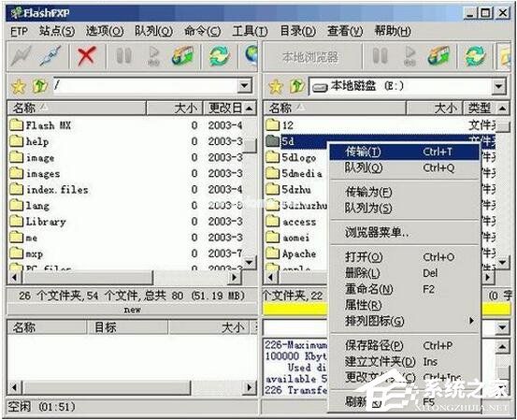Click the access folder icon in local list
This screenshot has height=420, width=517.
click(x=272, y=222)
